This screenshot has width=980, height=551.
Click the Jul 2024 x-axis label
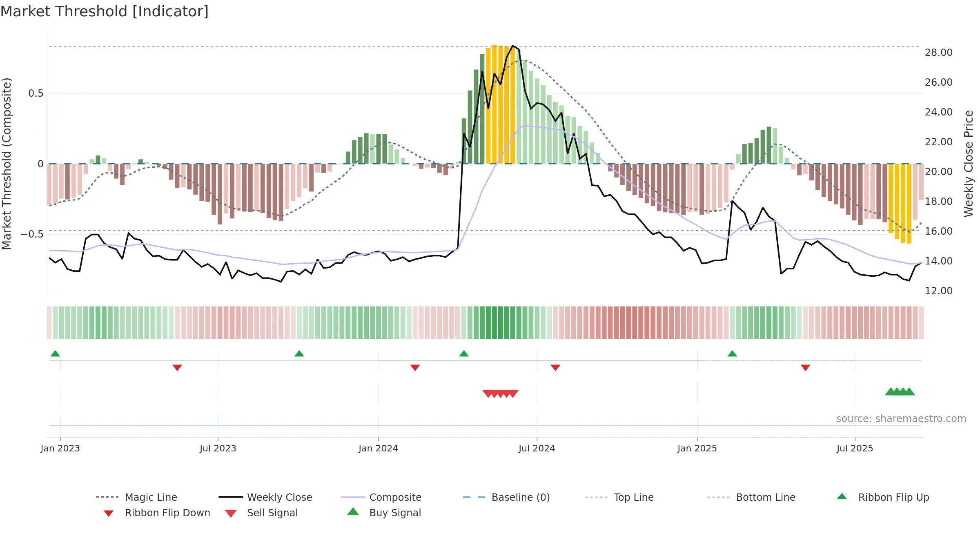pyautogui.click(x=537, y=448)
